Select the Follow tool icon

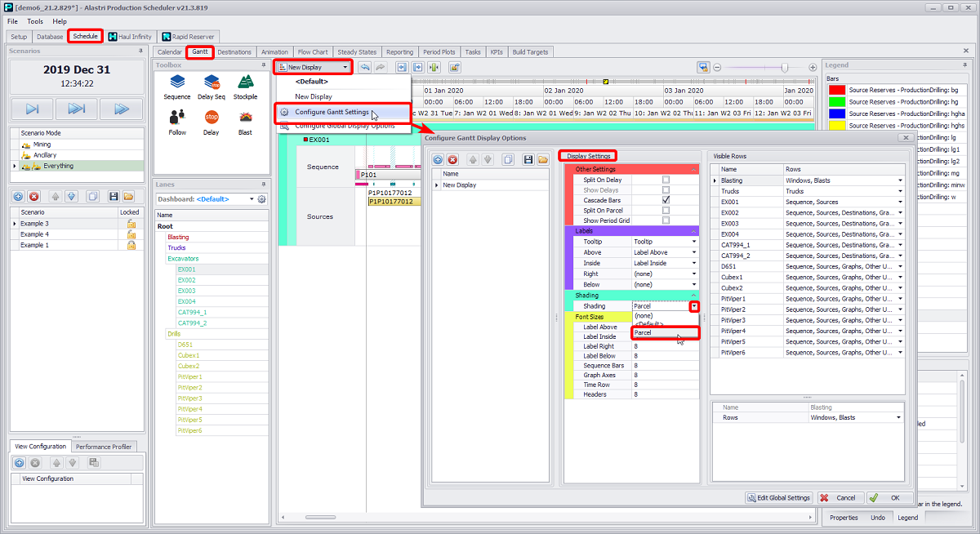177,118
